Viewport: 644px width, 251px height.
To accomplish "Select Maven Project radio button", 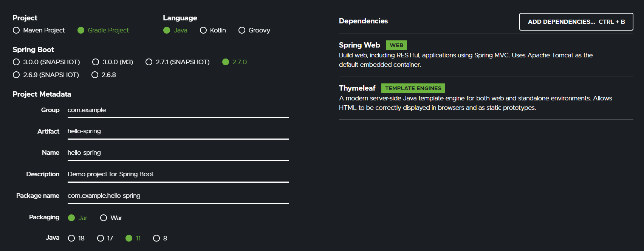I will pos(16,30).
